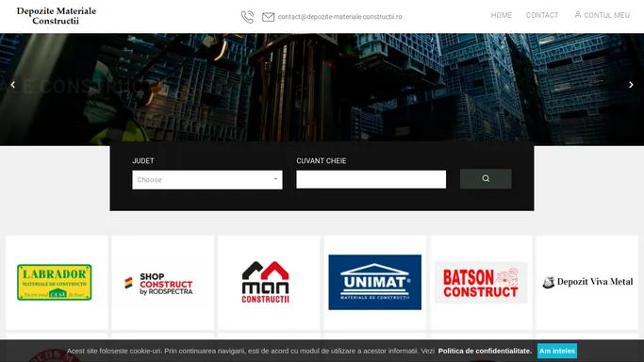Screen dimensions: 644x362
Task: Accept cookies with Am inteles button
Action: (x=557, y=351)
